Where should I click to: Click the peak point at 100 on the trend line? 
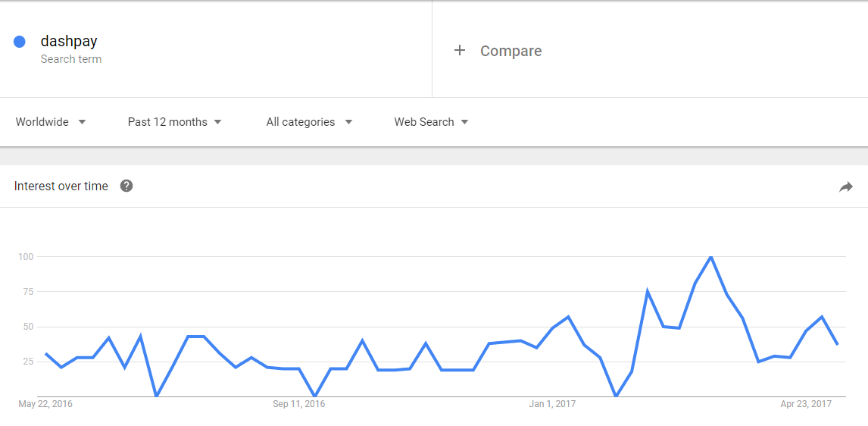coord(710,256)
